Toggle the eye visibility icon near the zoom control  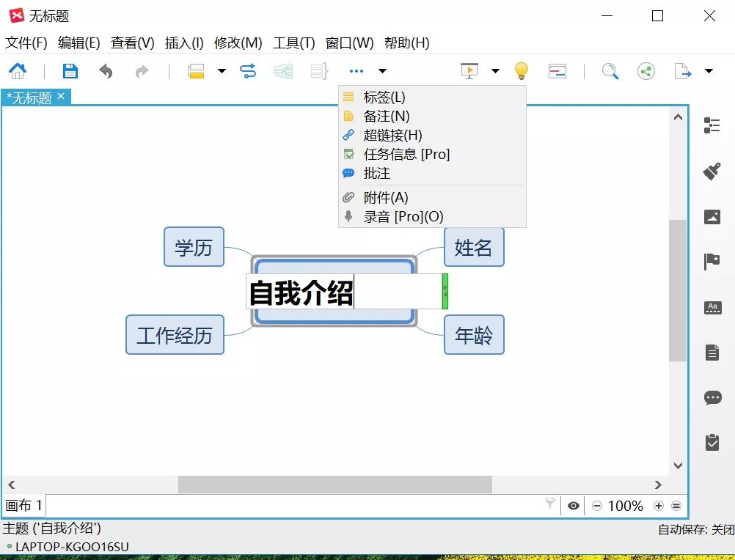coord(573,505)
